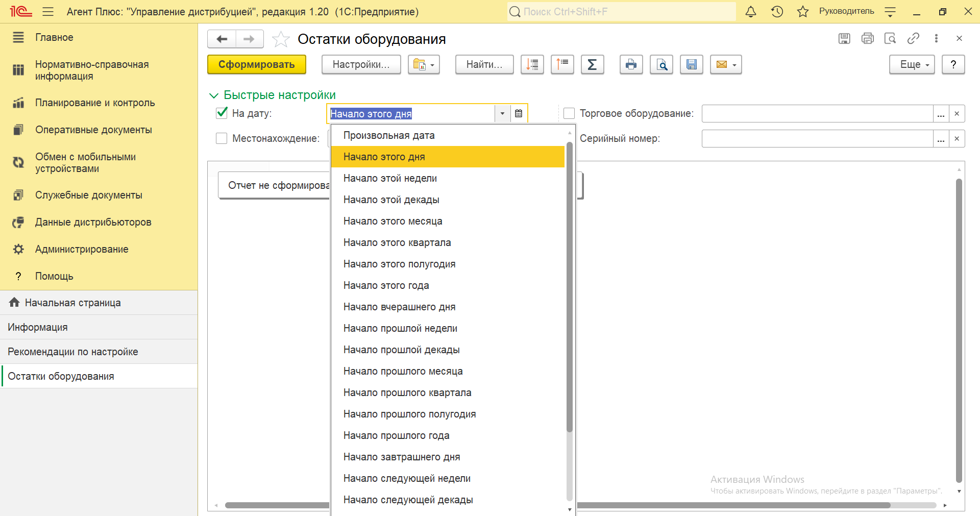Open Обмен с мобильными устройствами section
Image resolution: width=980 pixels, height=516 pixels.
pos(99,162)
